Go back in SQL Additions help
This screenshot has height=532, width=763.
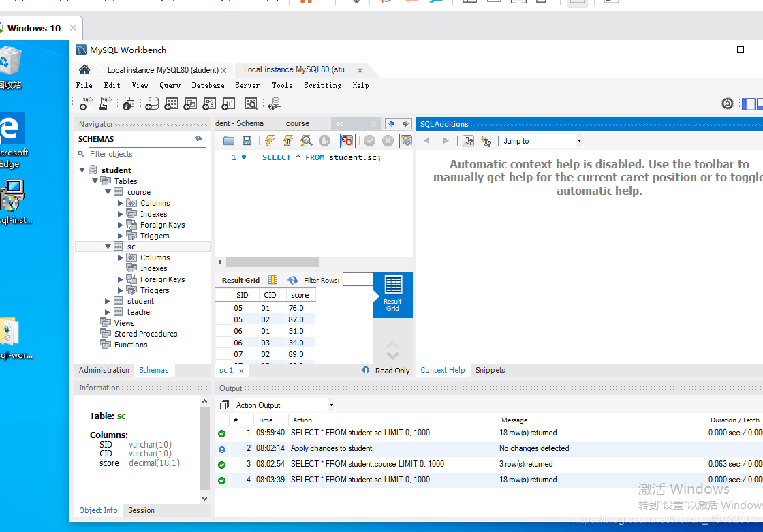pos(426,141)
